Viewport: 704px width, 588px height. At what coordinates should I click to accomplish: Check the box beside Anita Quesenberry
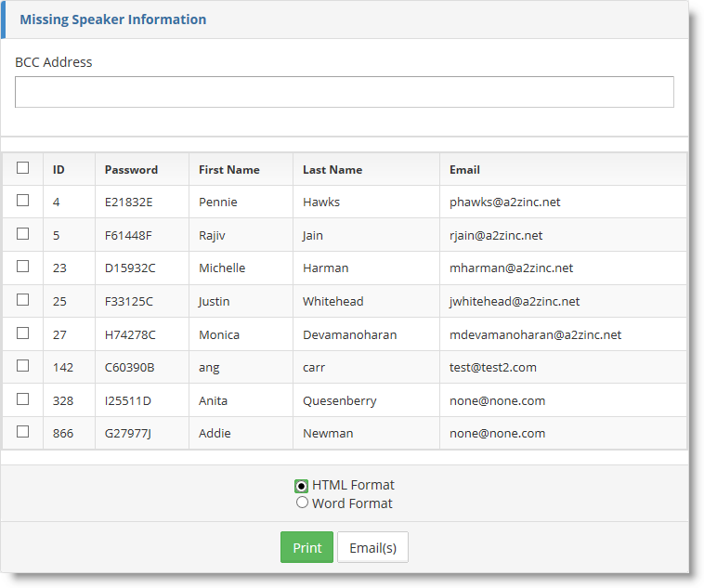click(23, 399)
